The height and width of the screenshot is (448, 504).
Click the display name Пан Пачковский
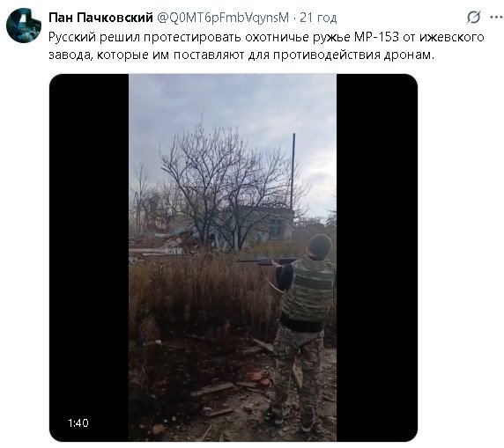tap(100, 18)
